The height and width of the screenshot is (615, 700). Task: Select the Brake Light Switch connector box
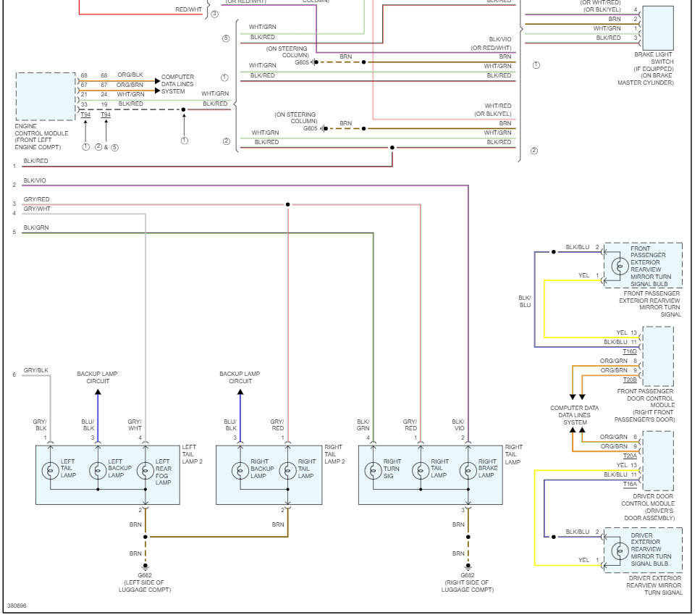(657, 28)
